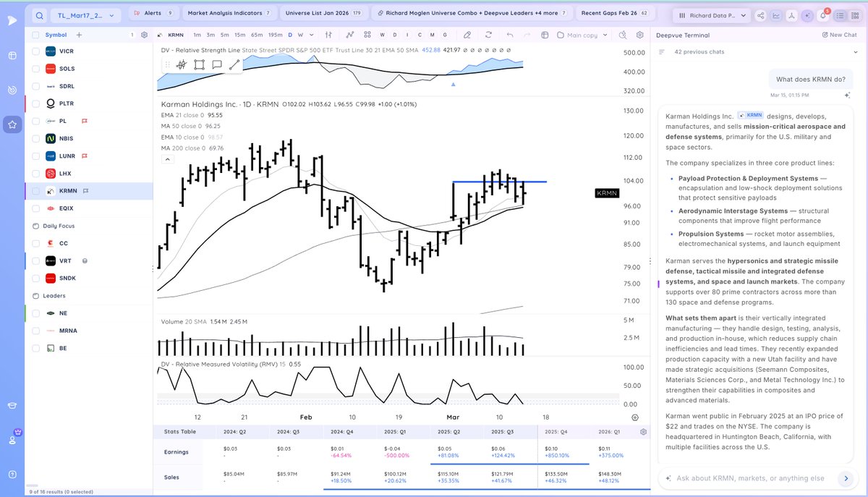Open the Alerts tab
The width and height of the screenshot is (868, 497).
(x=154, y=13)
